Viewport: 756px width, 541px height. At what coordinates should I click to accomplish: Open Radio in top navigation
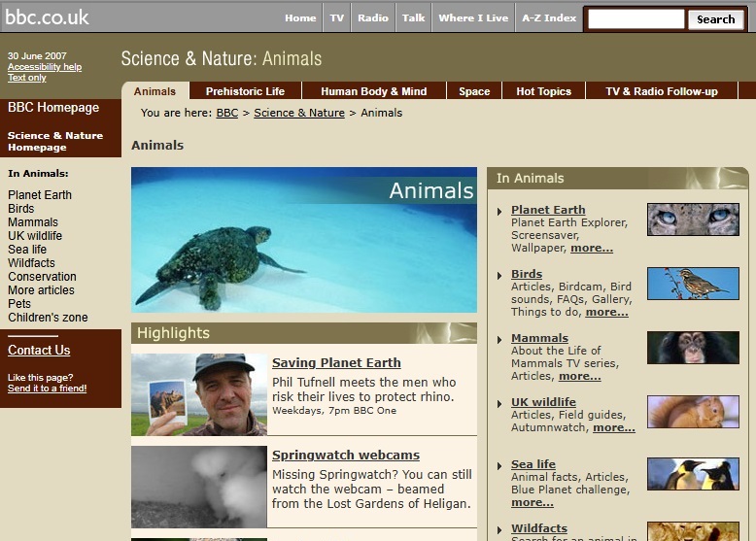coord(373,17)
